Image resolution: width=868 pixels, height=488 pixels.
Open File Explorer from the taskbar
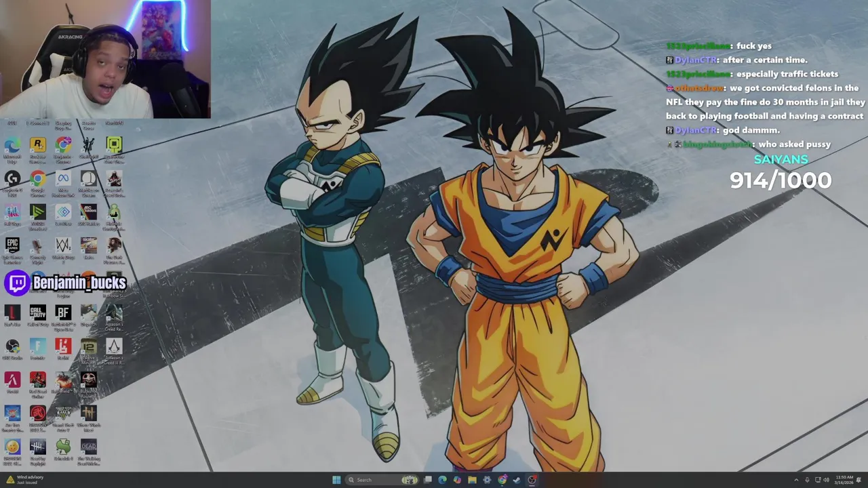[472, 480]
